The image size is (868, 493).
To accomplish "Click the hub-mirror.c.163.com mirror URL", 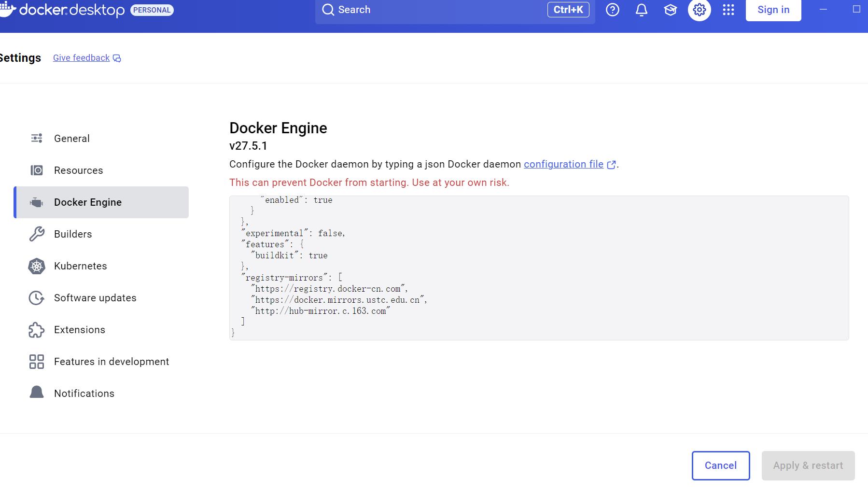I will 320,311.
